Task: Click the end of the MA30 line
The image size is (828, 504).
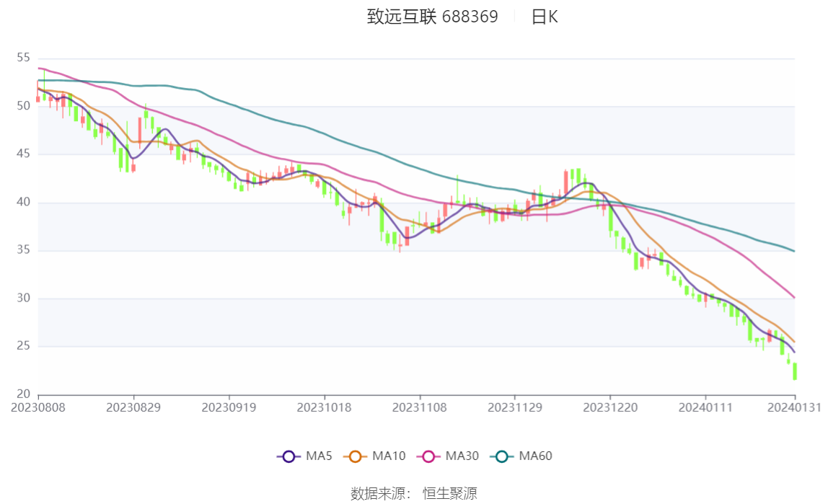Action: [793, 298]
